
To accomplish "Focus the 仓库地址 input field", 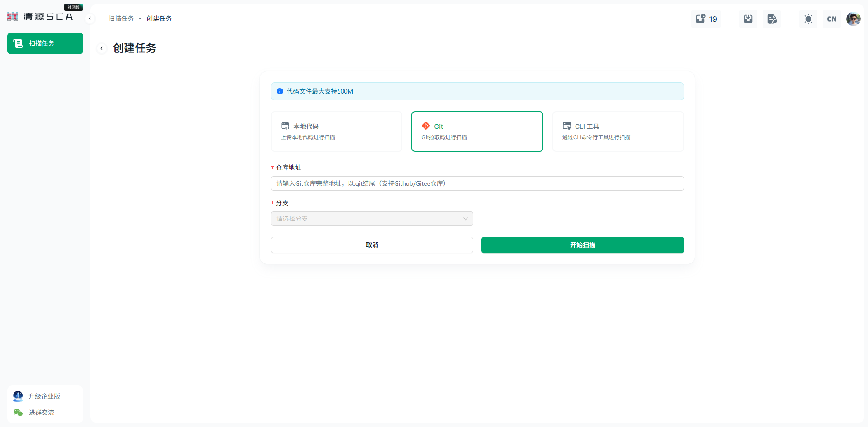I will click(x=477, y=183).
